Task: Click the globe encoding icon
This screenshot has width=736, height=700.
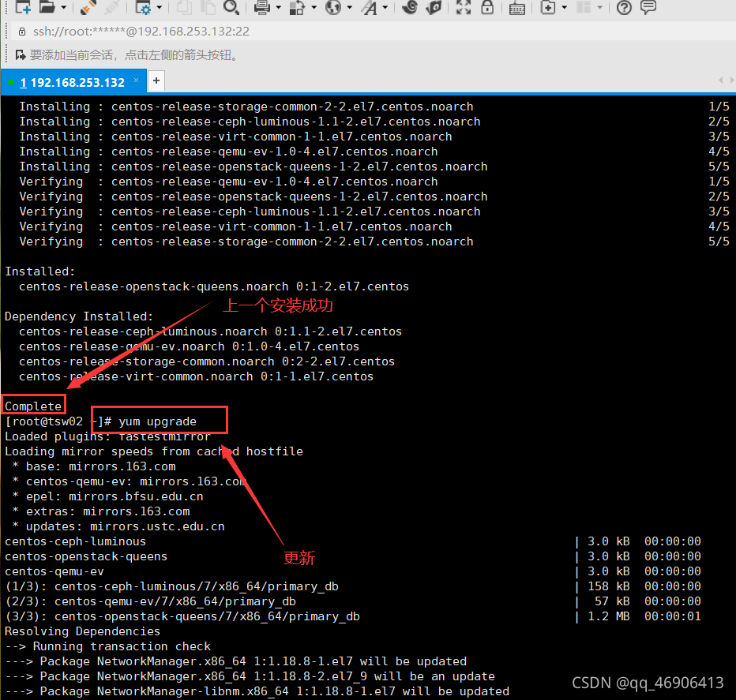Action: tap(332, 7)
